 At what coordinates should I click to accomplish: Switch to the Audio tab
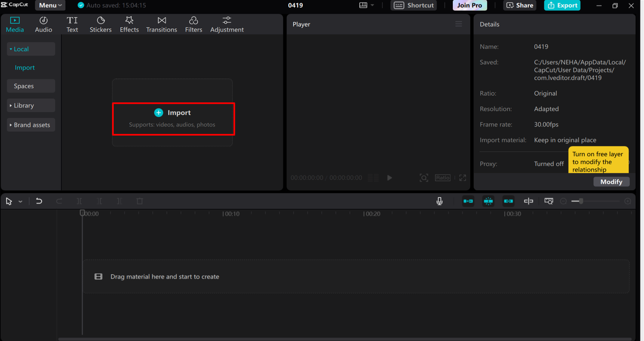point(43,24)
